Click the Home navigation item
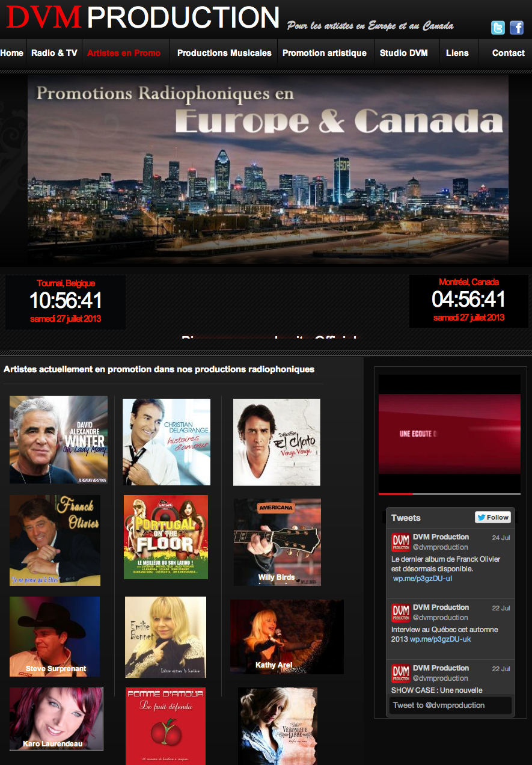Viewport: 532px width, 765px height. pyautogui.click(x=12, y=53)
